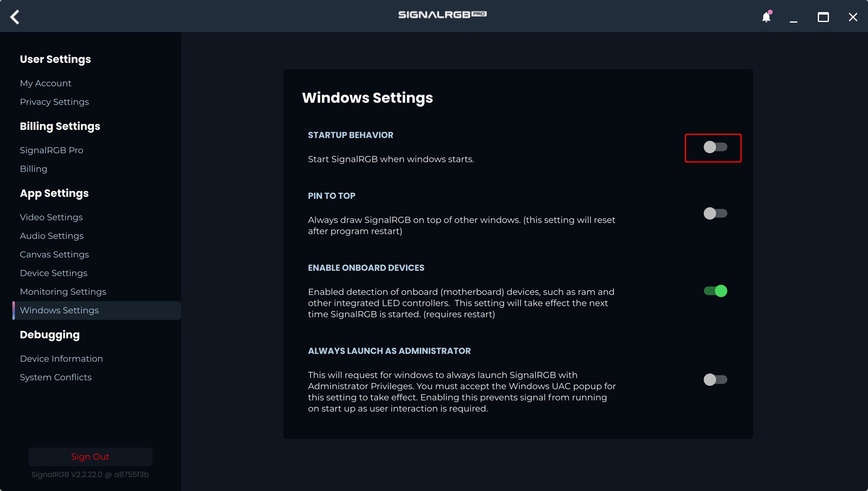Toggle Pin To Top switch

point(715,213)
